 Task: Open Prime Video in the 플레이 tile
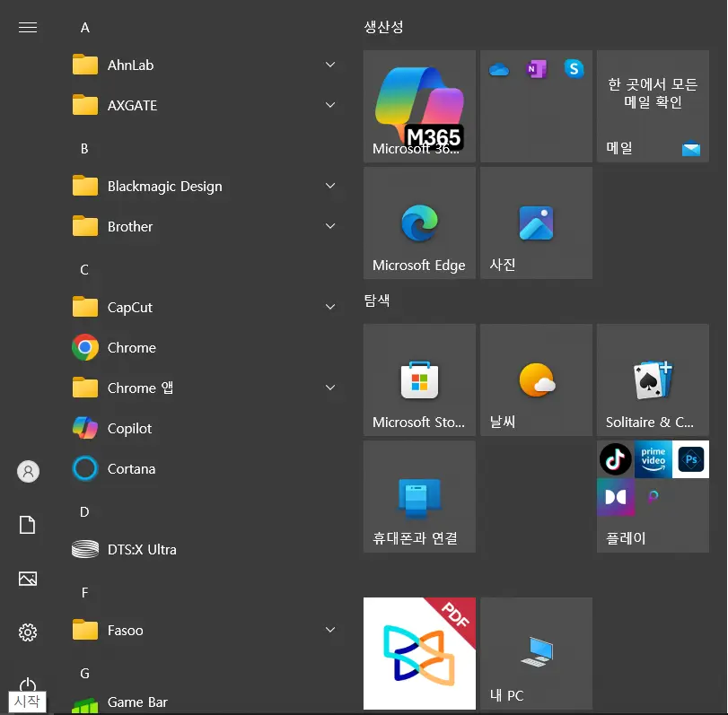click(x=653, y=459)
